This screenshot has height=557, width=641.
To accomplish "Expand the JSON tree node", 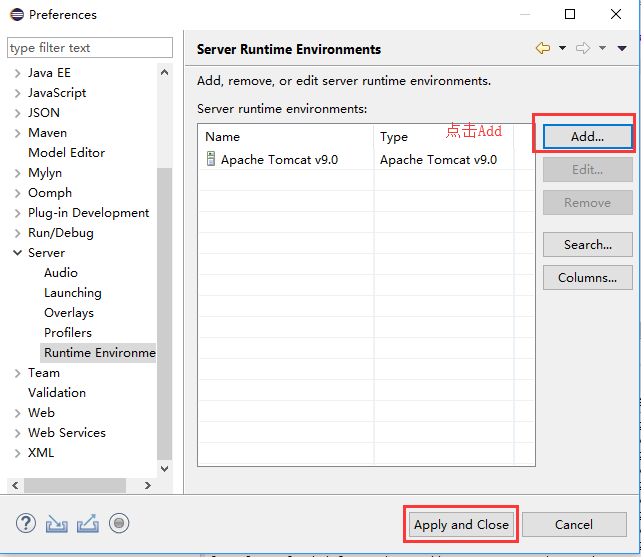I will pyautogui.click(x=17, y=113).
